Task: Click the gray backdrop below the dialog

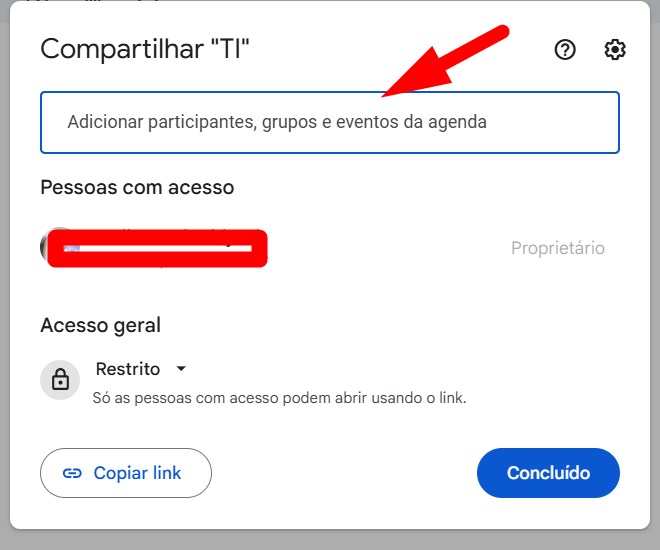Action: click(x=330, y=540)
